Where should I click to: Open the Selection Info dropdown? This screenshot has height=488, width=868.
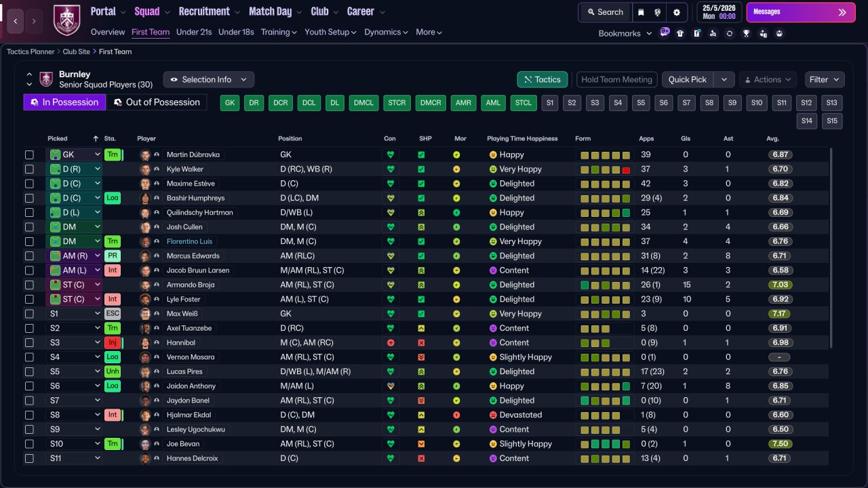pos(209,79)
